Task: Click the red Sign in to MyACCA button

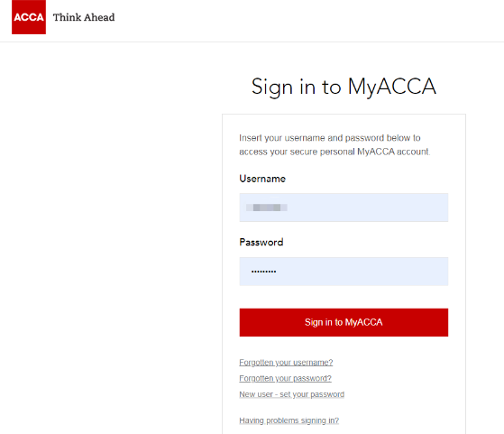Action: (x=344, y=322)
